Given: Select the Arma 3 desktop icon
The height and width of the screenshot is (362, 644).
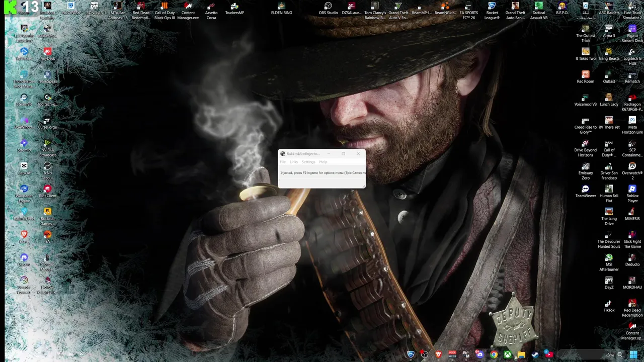Looking at the screenshot, I should pyautogui.click(x=609, y=31).
